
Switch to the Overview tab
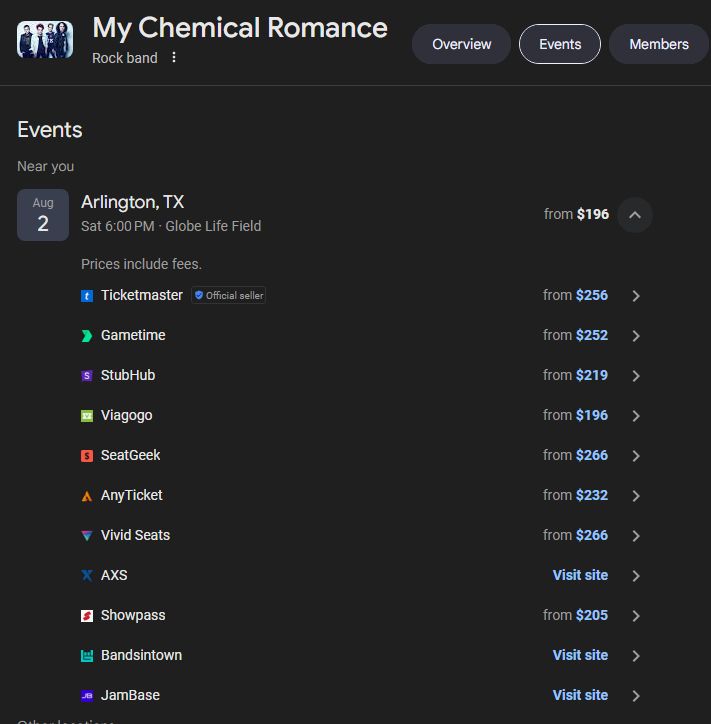click(461, 44)
